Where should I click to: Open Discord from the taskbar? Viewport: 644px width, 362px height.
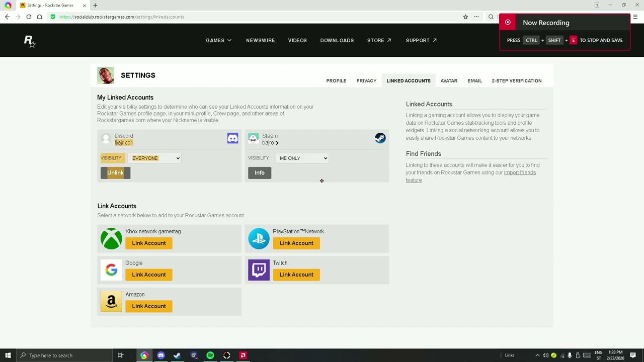(161, 355)
